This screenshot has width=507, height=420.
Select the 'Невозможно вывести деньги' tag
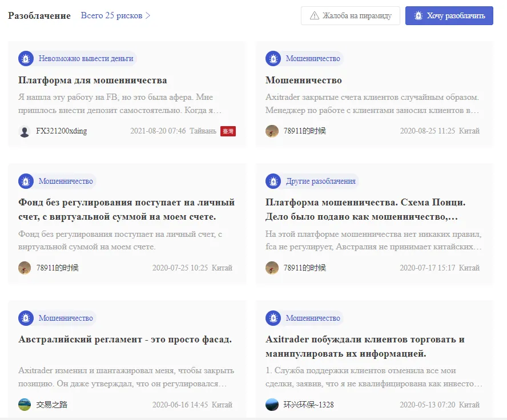(x=86, y=58)
